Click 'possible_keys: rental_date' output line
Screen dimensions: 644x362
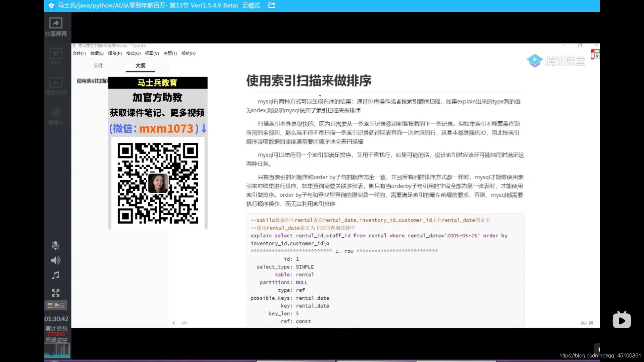tap(290, 298)
